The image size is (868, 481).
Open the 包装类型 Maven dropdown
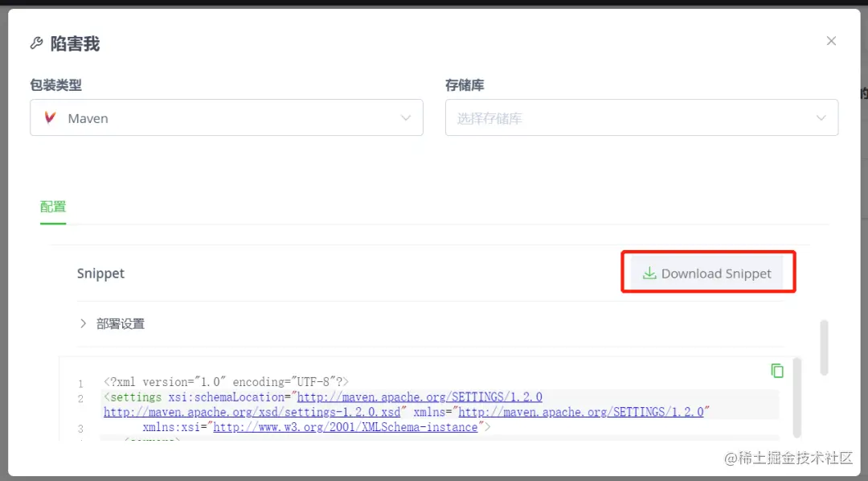227,117
